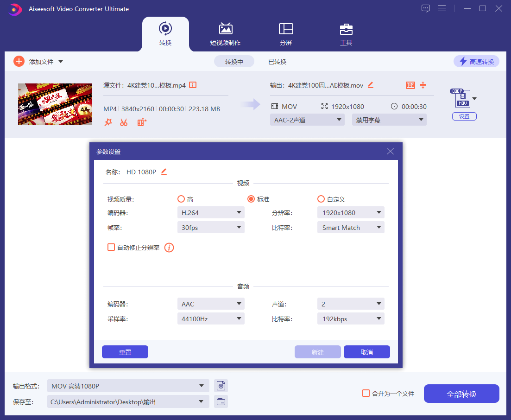The height and width of the screenshot is (420, 511).
Task: Expand format icon dropdown arrow
Action: point(474,98)
